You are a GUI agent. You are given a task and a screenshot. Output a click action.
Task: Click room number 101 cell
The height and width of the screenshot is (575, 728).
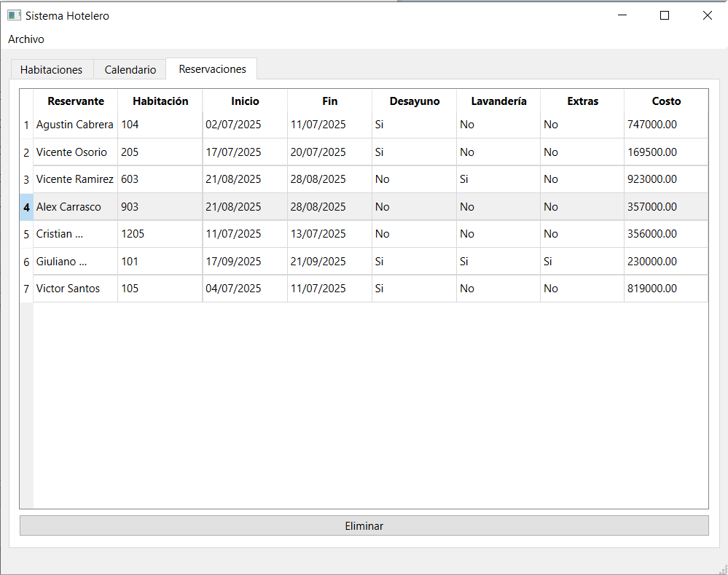coord(160,262)
